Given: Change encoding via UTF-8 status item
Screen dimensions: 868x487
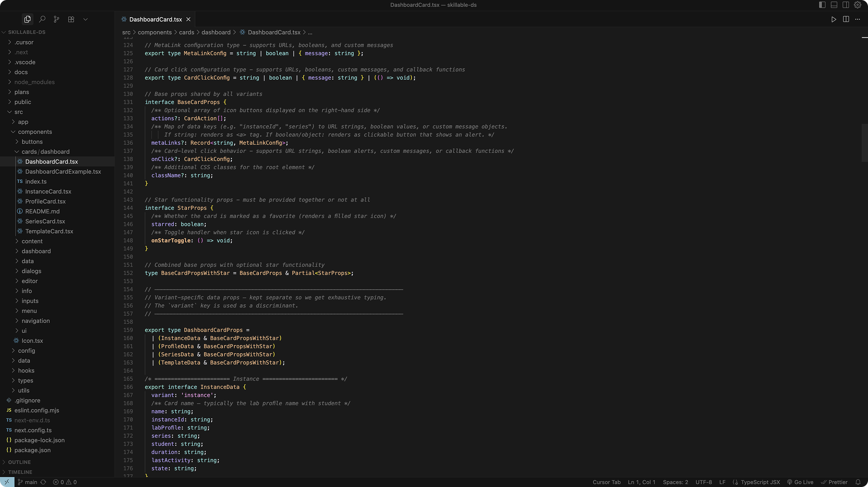Looking at the screenshot, I should pyautogui.click(x=703, y=482).
